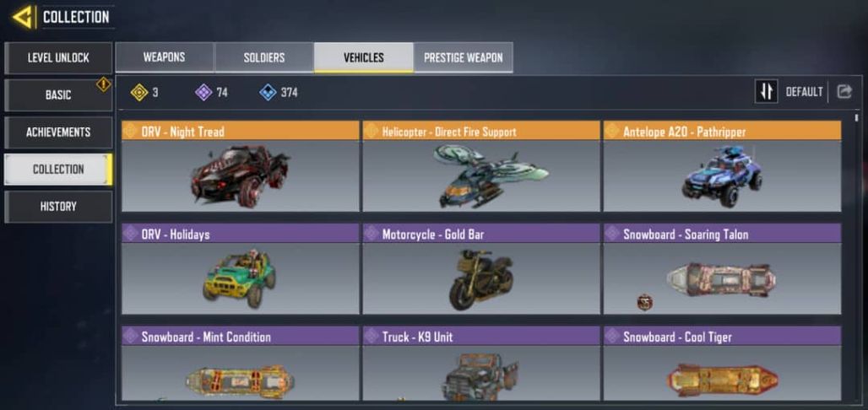Open the DEFAULT sorting dropdown

[804, 92]
